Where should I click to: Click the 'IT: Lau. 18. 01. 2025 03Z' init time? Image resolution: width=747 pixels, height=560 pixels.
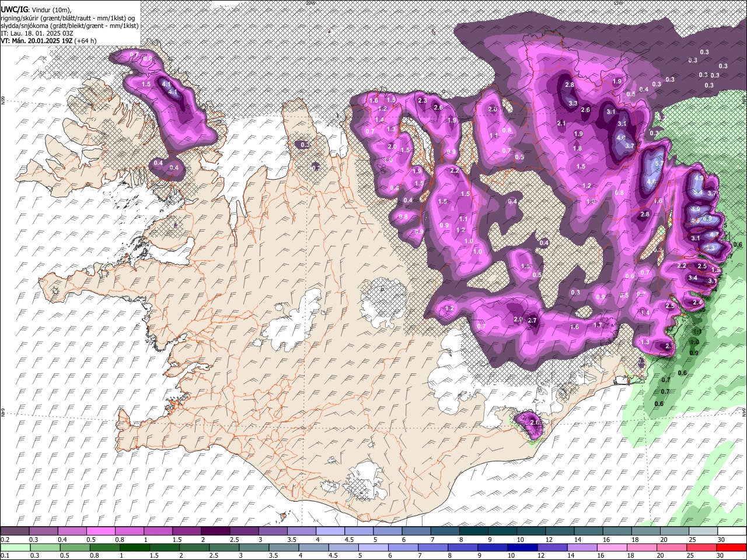click(x=37, y=33)
